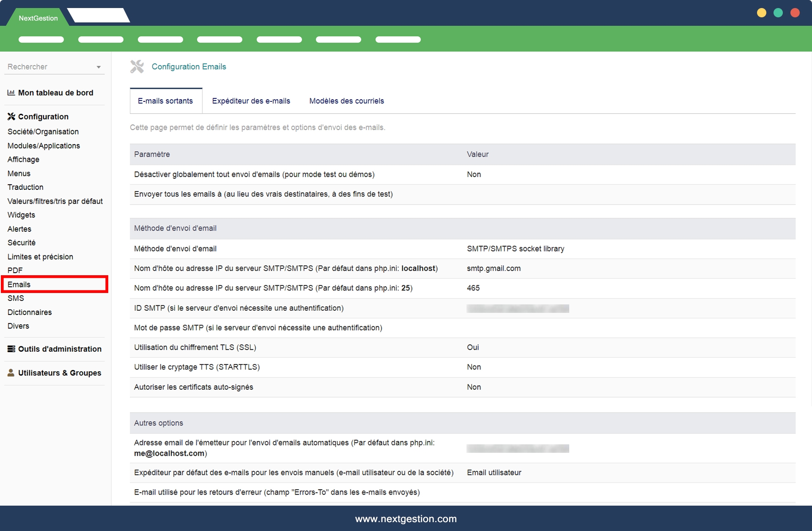Click the dashboard chart icon beside Mon tableau de bord
812x531 pixels.
coord(11,93)
